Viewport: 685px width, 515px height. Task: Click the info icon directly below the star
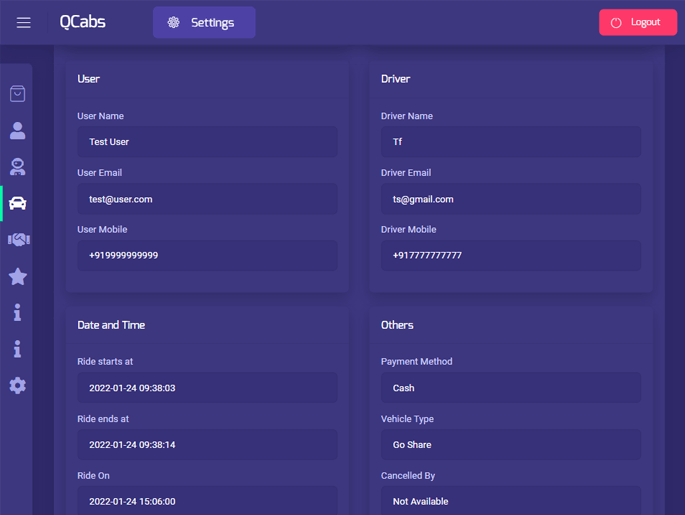(18, 313)
